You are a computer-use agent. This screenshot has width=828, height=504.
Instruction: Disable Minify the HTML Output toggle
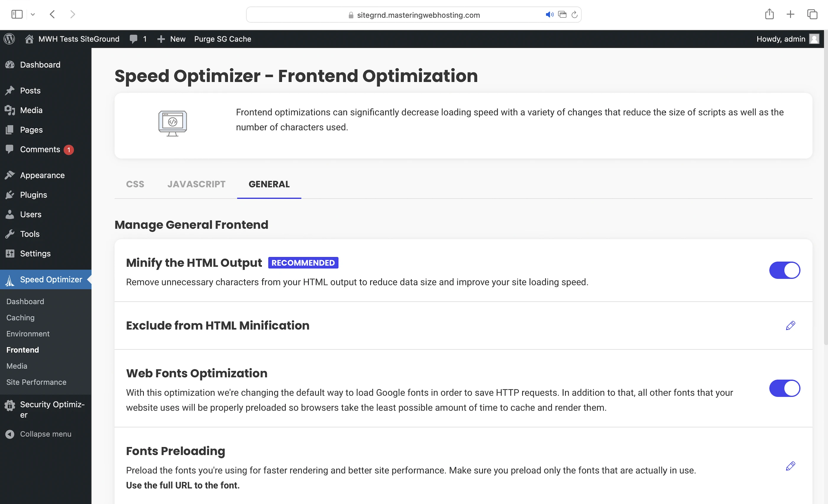(784, 270)
